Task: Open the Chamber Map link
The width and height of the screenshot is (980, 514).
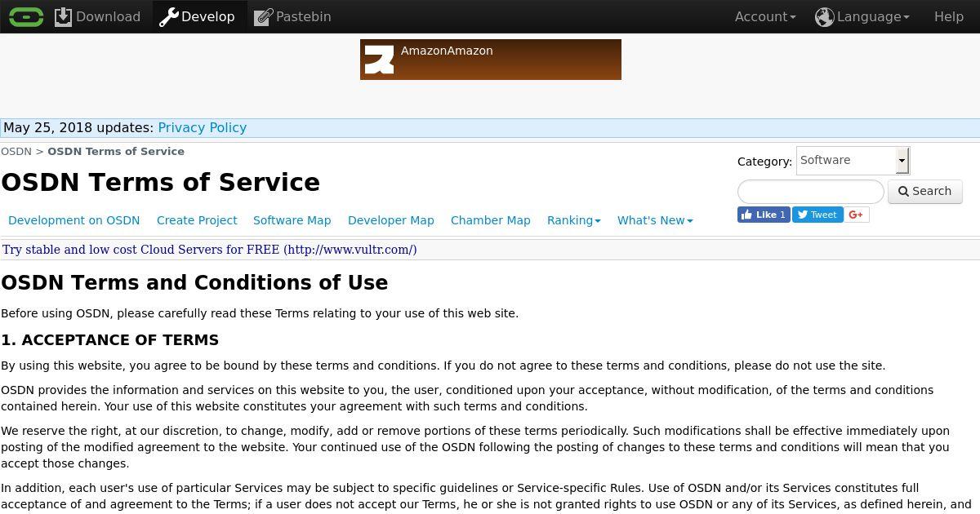Action: pos(491,220)
